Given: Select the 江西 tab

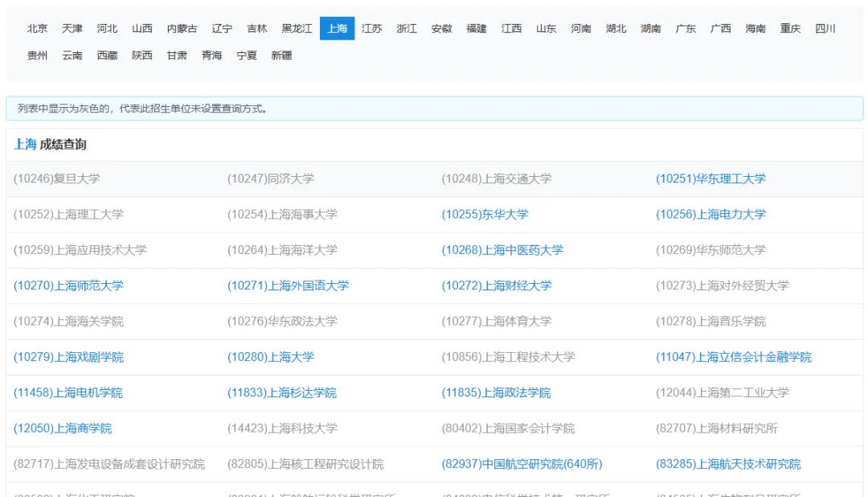Looking at the screenshot, I should [511, 28].
